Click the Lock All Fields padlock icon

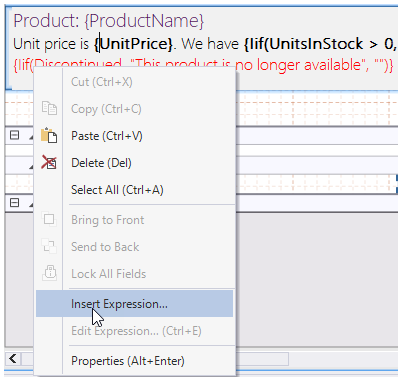49,273
